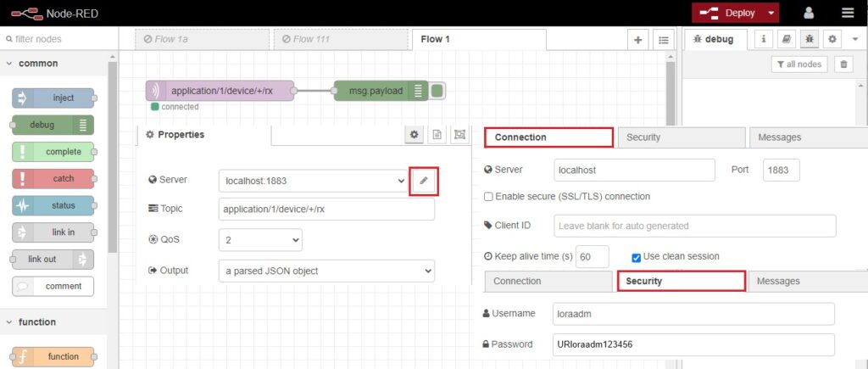Click the Deploy button
Viewport: 868px width, 369px height.
click(x=727, y=13)
